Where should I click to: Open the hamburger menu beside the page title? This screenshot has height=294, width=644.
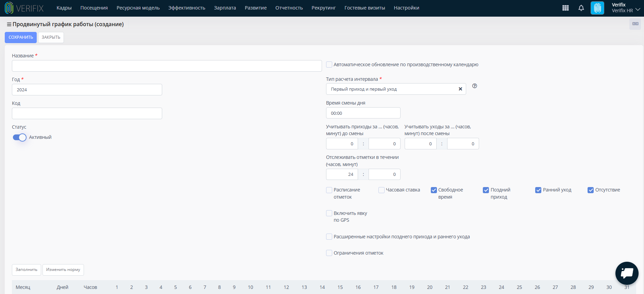9,24
